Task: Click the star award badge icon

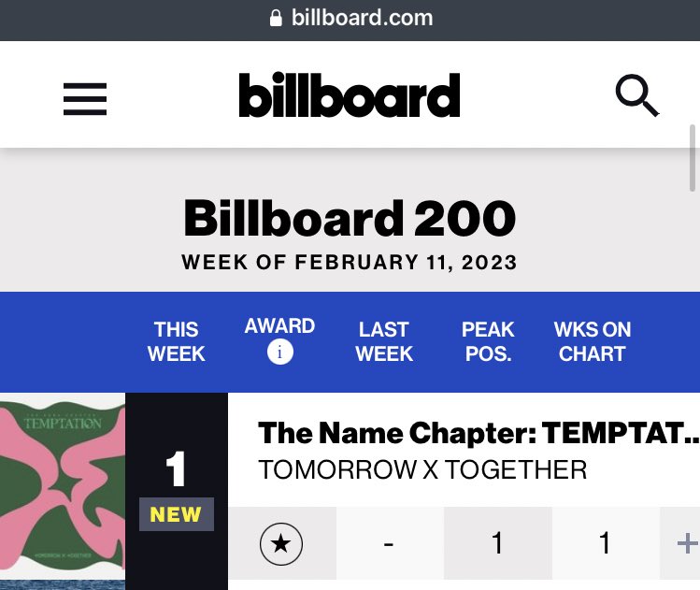Action: click(281, 543)
